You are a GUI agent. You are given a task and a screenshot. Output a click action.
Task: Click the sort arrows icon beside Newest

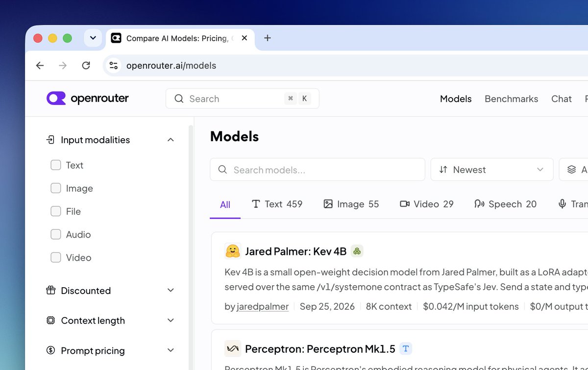pyautogui.click(x=443, y=170)
